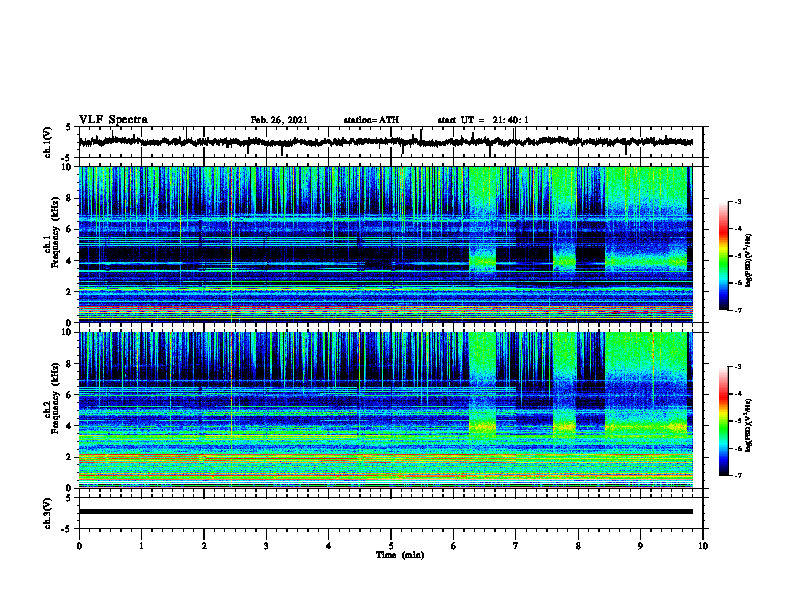792x612 pixels.
Task: Click time axis tick label "3"
Action: 266,546
